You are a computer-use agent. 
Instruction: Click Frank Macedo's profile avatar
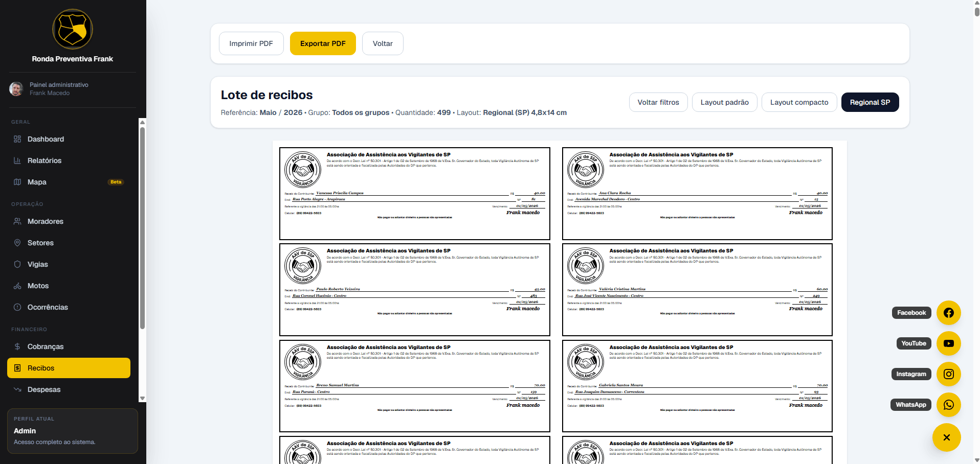click(16, 89)
